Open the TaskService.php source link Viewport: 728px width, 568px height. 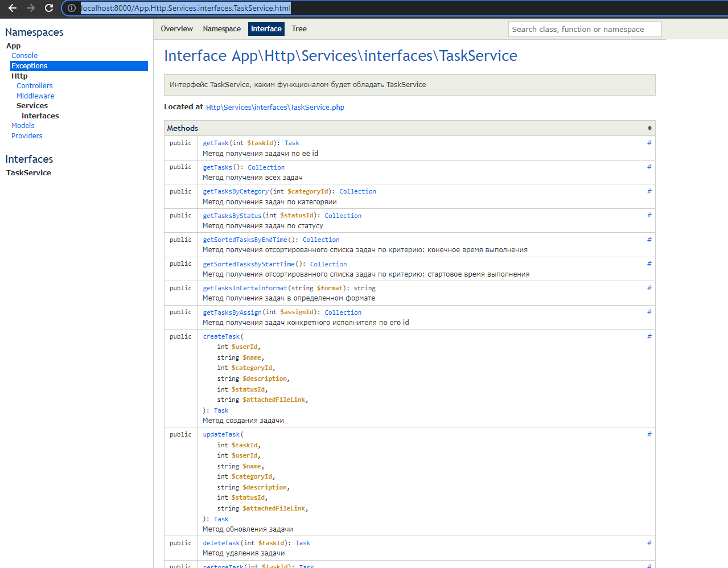(275, 107)
